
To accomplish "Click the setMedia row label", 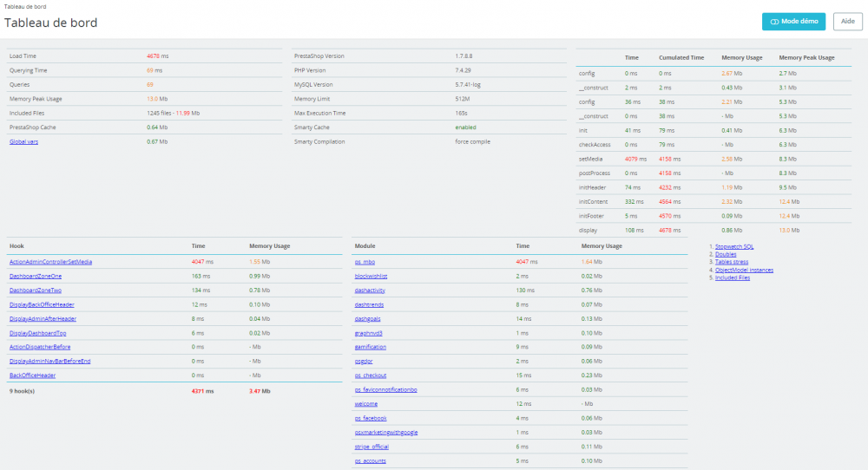I will tap(590, 160).
